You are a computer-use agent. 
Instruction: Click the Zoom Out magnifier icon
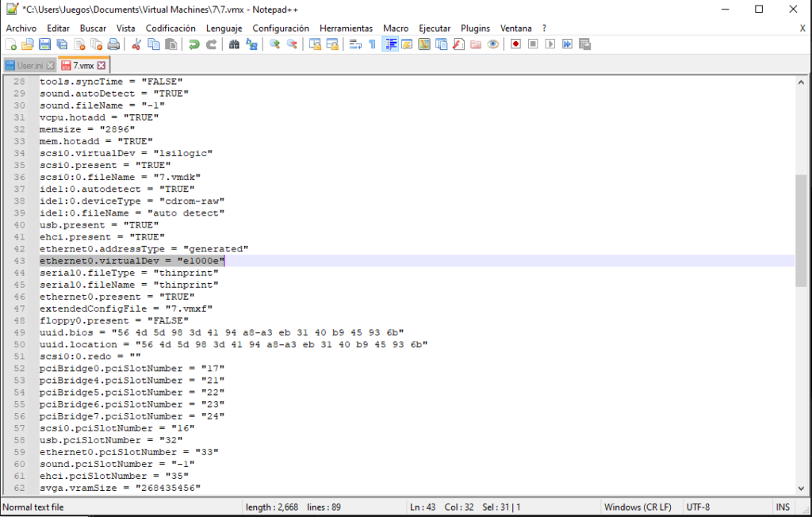pos(292,44)
